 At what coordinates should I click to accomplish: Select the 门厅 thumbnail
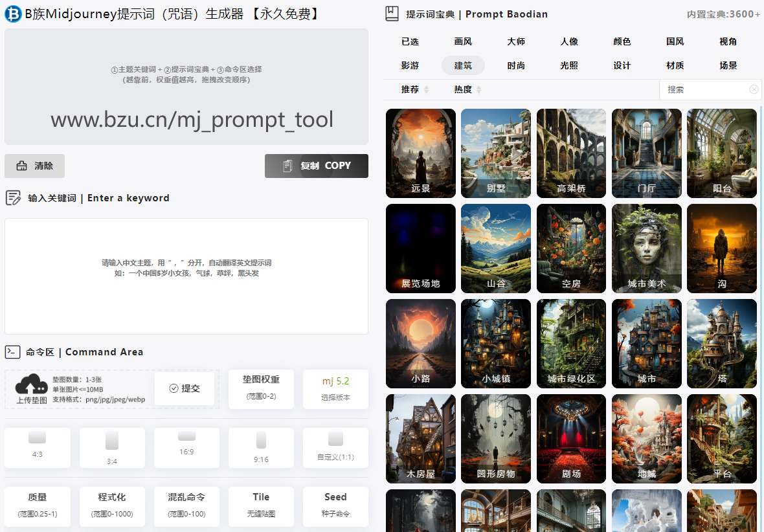pos(647,153)
